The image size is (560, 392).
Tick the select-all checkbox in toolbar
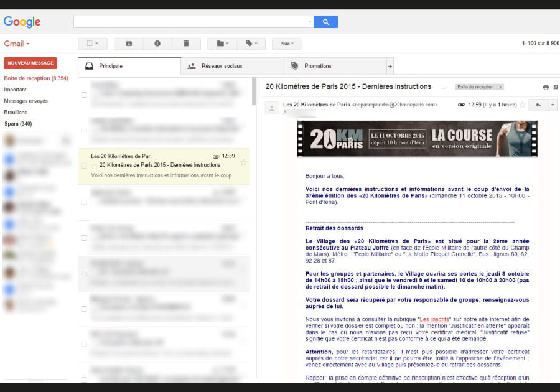pyautogui.click(x=90, y=43)
